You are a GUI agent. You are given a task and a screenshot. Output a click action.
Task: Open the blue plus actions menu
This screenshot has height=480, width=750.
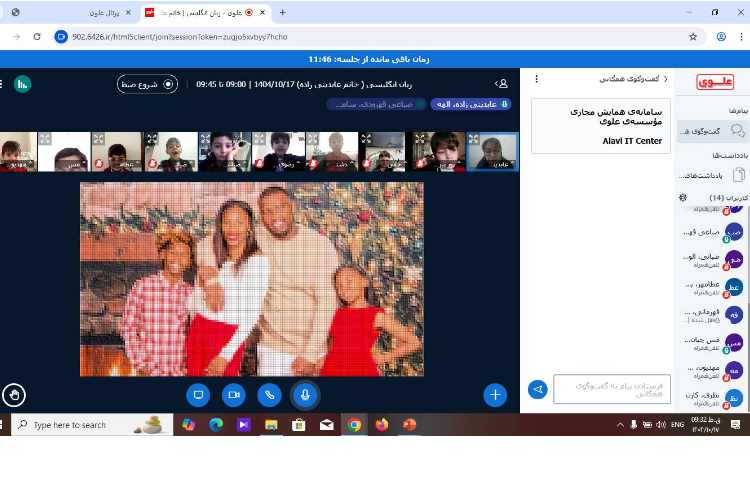[x=495, y=395]
